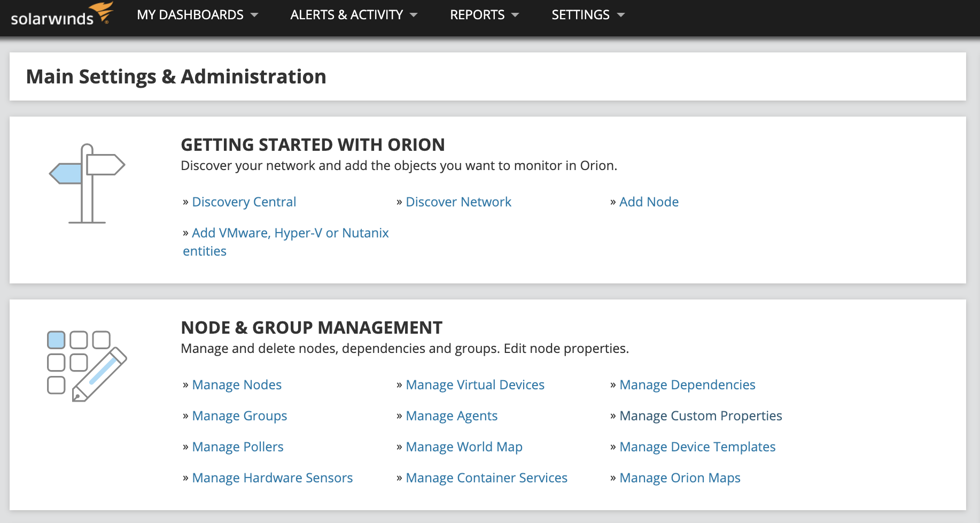Open Manage World Map

(464, 447)
